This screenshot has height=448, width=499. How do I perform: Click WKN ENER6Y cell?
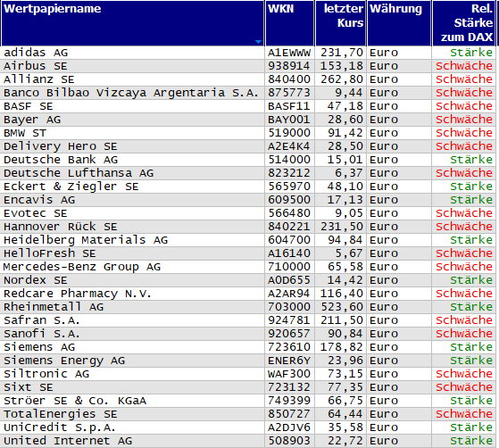click(x=289, y=361)
